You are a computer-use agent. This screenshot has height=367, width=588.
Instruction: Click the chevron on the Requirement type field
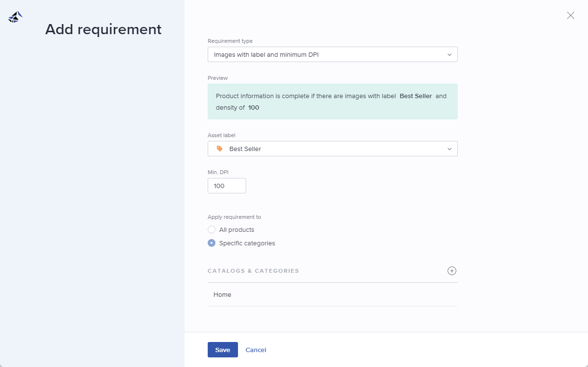coord(450,54)
